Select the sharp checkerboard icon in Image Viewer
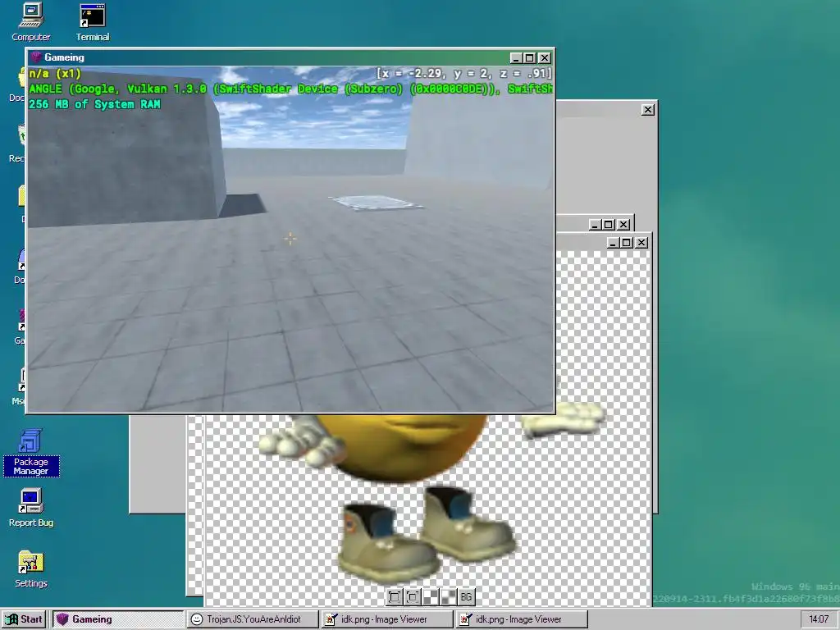The width and height of the screenshot is (840, 630). click(431, 597)
